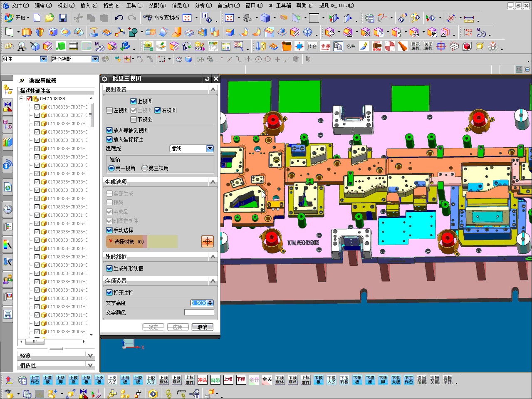
Task: Click the 全关 icon in bottom toolbar
Action: [267, 380]
